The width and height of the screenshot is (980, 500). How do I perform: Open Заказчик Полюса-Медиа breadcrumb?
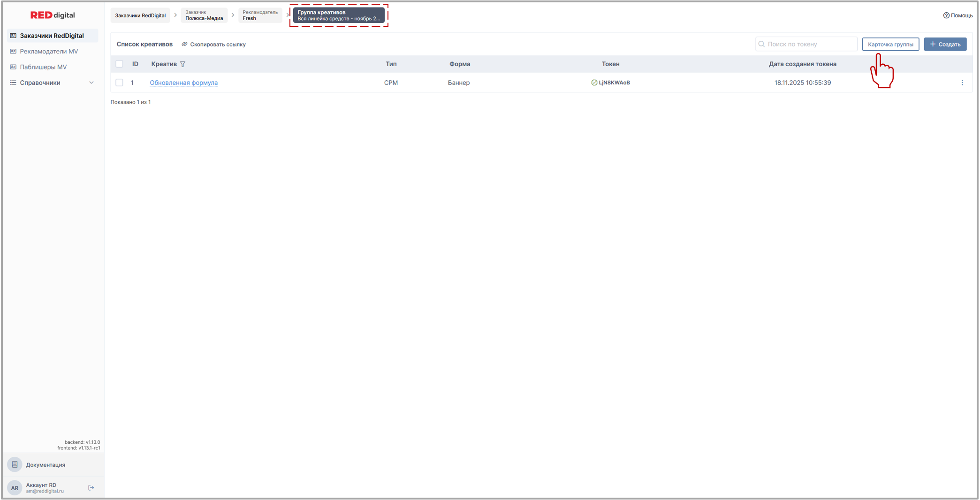tap(204, 15)
